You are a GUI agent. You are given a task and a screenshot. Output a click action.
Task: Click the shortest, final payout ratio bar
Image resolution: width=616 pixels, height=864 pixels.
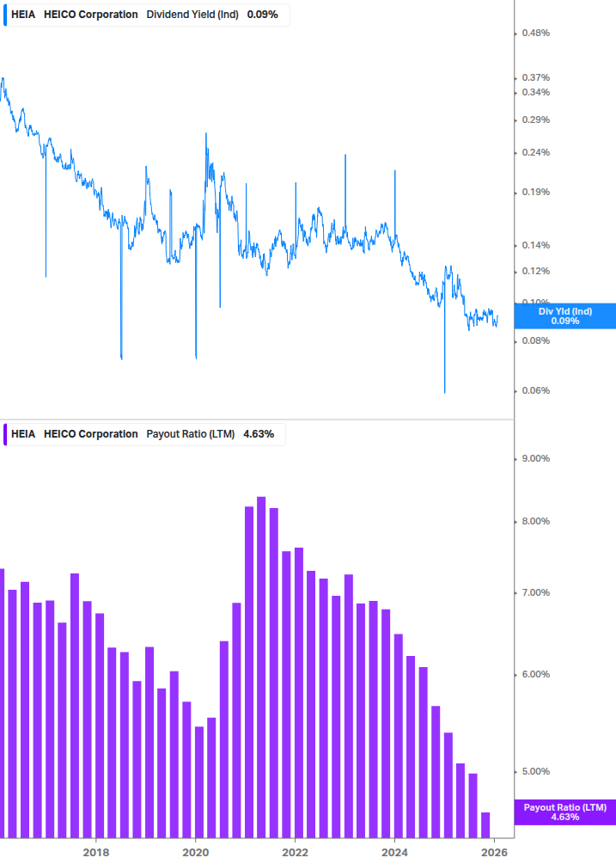click(x=485, y=824)
